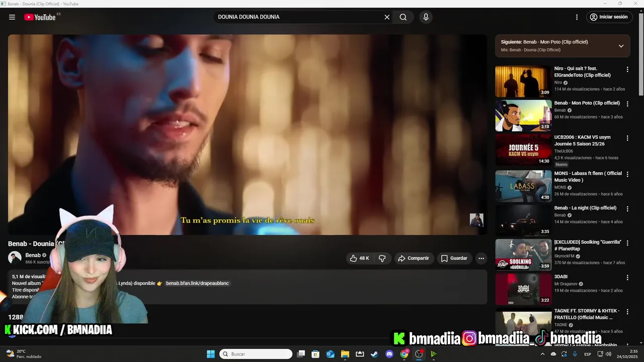This screenshot has width=644, height=362.
Task: Click the Nuevo badge on UCB2006 video
Action: [x=561, y=164]
